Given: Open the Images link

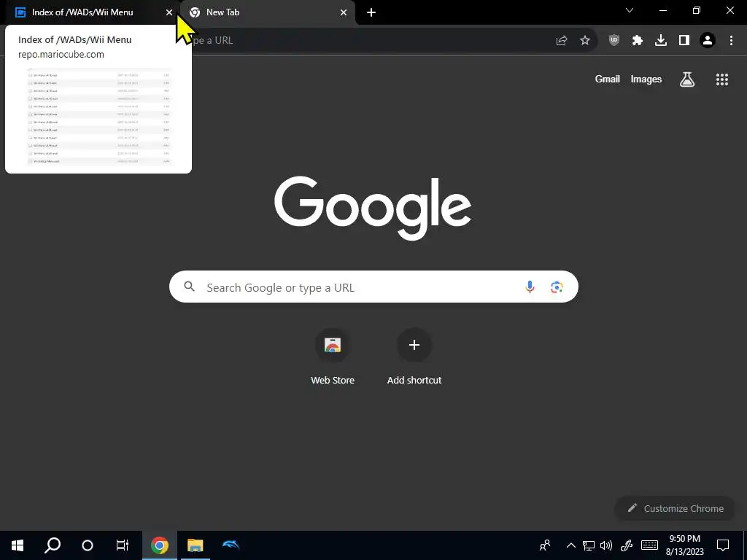Looking at the screenshot, I should [x=646, y=79].
